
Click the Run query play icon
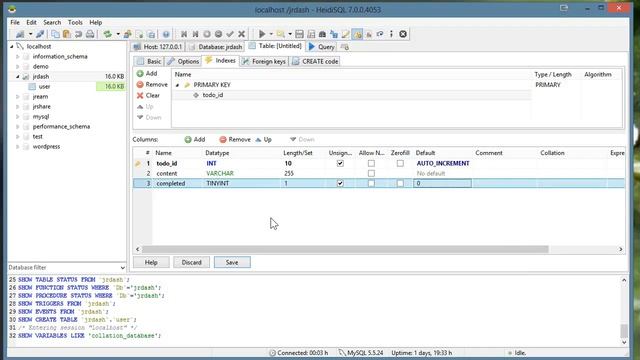[x=262, y=34]
